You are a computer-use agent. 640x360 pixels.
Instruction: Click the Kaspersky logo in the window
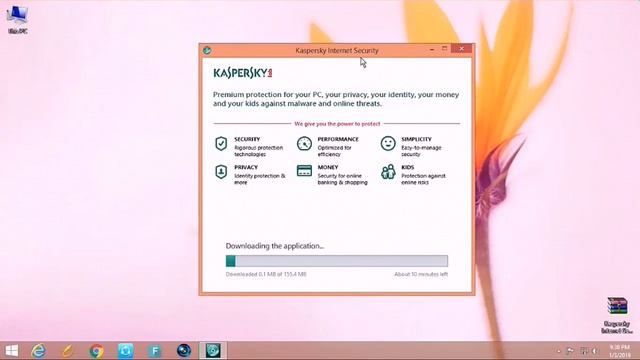click(242, 73)
